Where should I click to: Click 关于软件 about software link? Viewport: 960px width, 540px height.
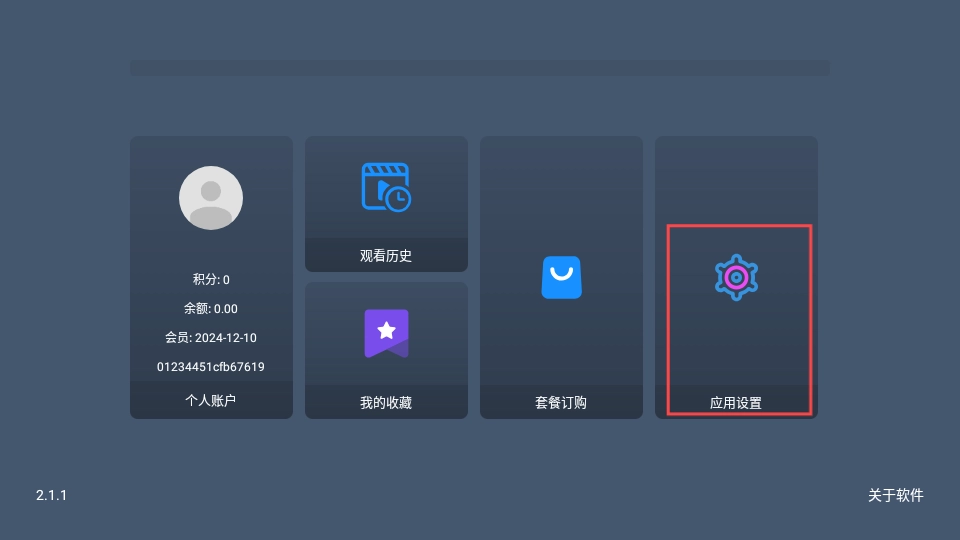pyautogui.click(x=896, y=495)
